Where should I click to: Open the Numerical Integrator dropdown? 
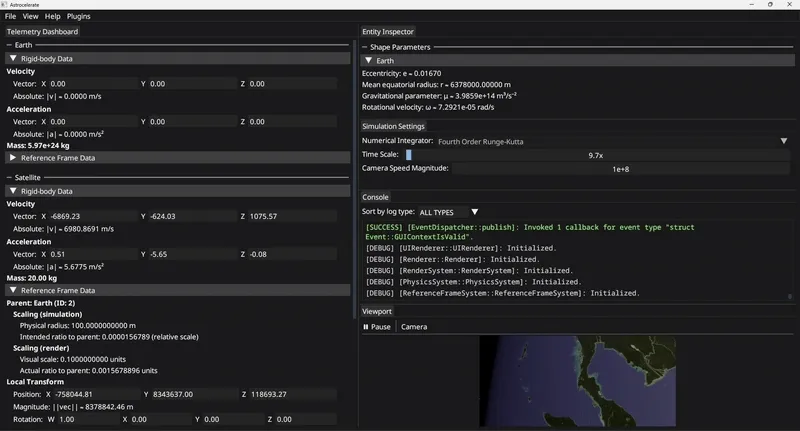point(613,141)
